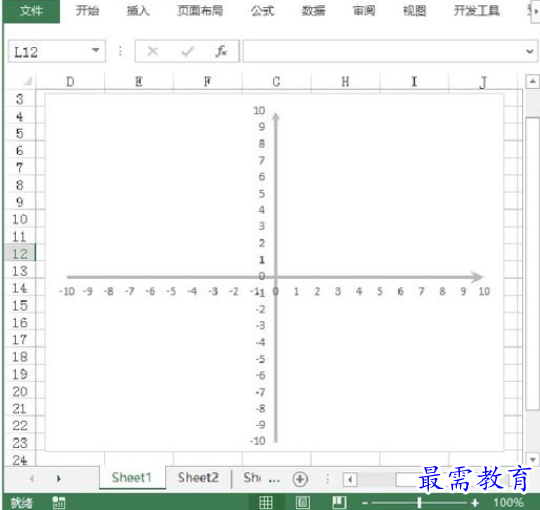Click the X-axis label -6
The image size is (540, 510).
(150, 292)
